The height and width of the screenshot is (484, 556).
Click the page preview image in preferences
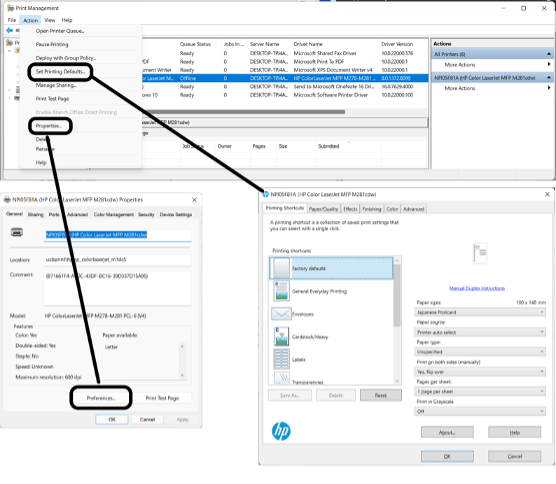pos(480,253)
